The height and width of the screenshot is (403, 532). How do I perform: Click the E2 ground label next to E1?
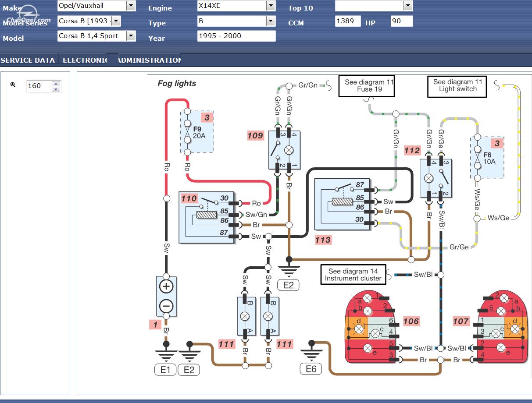189,370
